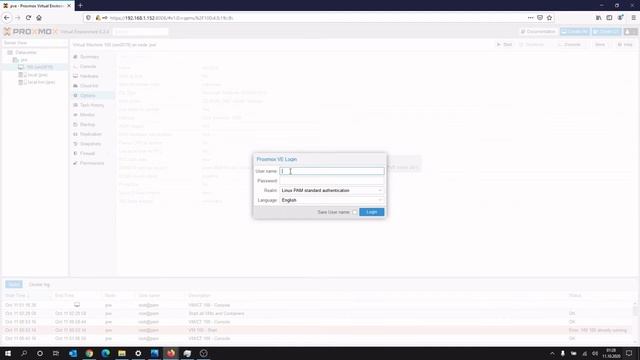Switch to the Cluster log tab
640x360 pixels.
pos(39,284)
